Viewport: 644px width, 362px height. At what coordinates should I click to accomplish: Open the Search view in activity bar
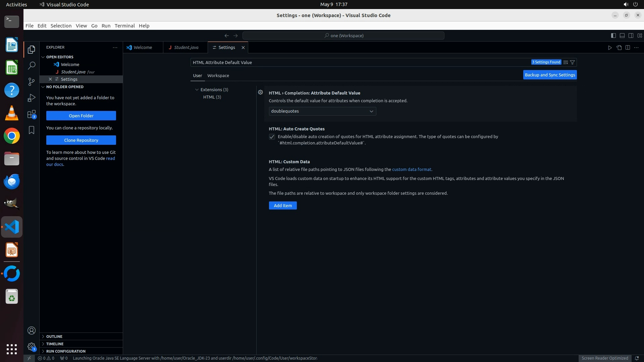tap(32, 66)
